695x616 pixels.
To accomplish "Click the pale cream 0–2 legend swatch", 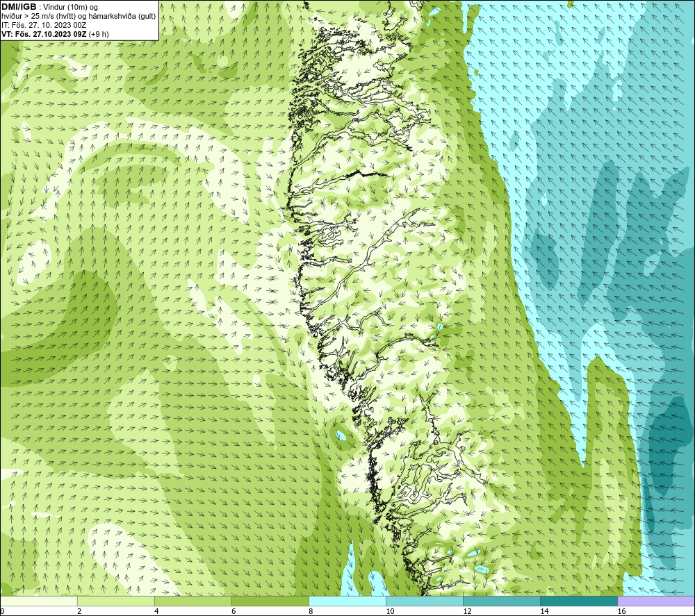I will coord(38,601).
